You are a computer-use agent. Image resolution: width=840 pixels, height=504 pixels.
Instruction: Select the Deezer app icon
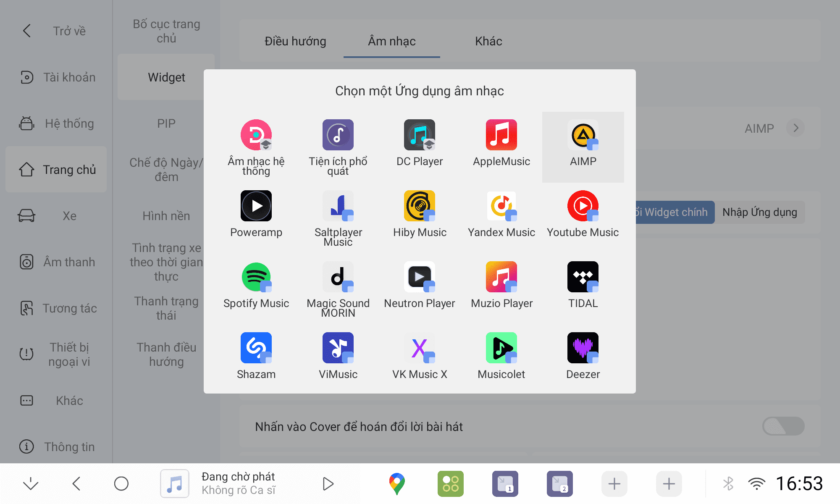coord(583,348)
